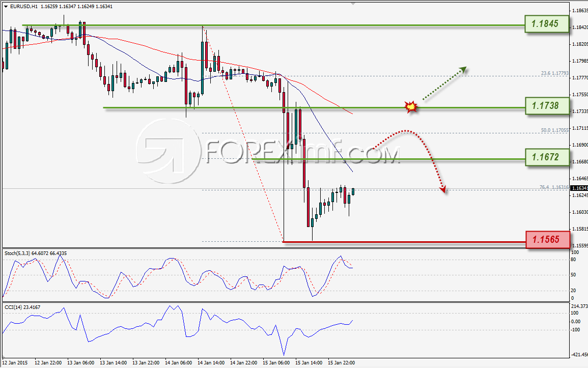Select the 1.1565 red support level label
The image size is (588, 368).
(x=546, y=239)
